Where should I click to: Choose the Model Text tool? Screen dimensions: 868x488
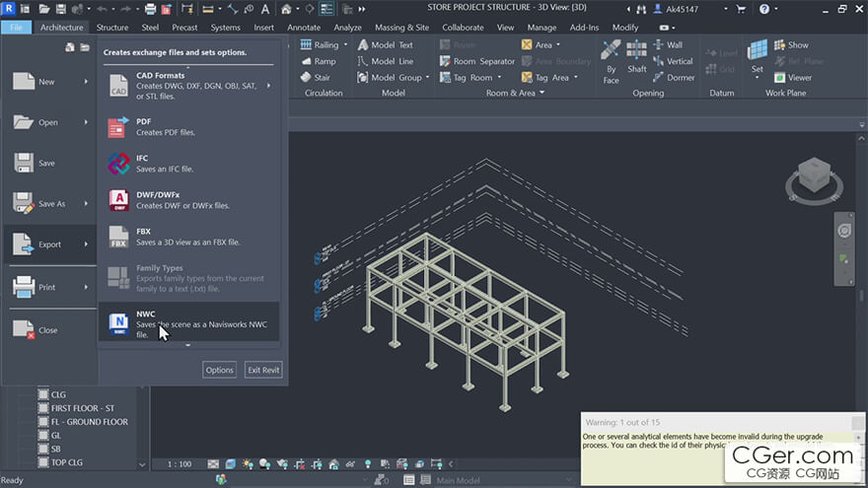coord(386,44)
